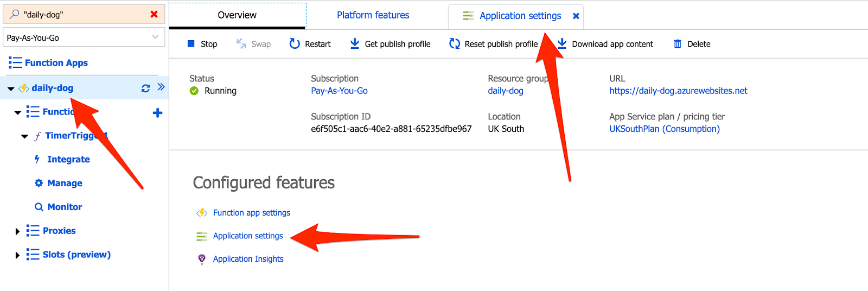Viewport: 868px width, 291px height.
Task: Collapse the TimerTrigger1 node arrow
Action: click(24, 136)
